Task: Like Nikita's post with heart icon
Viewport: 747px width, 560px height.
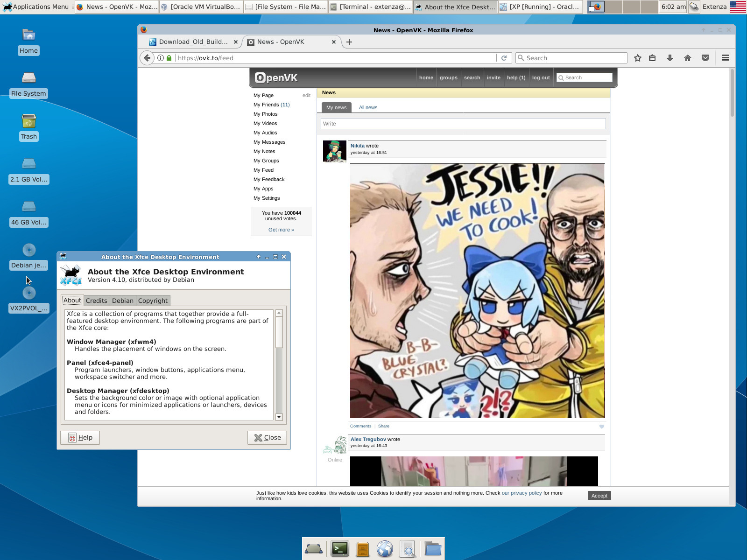Action: click(x=601, y=427)
